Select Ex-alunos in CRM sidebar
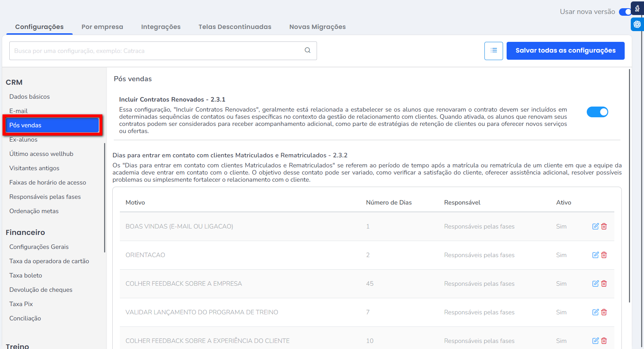The width and height of the screenshot is (644, 349). [x=23, y=139]
